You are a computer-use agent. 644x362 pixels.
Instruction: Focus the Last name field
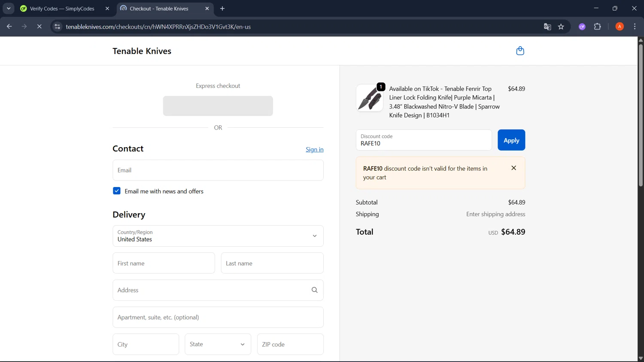tap(272, 263)
